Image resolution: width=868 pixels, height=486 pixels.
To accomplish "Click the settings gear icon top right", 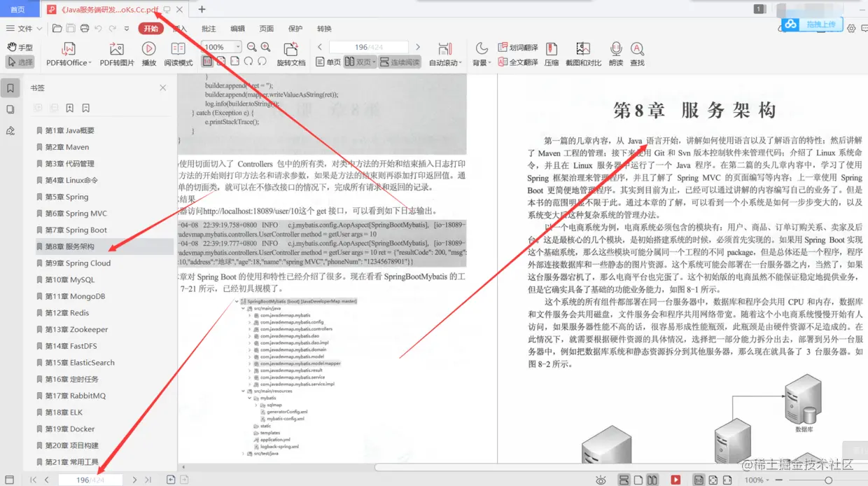I will pos(852,29).
